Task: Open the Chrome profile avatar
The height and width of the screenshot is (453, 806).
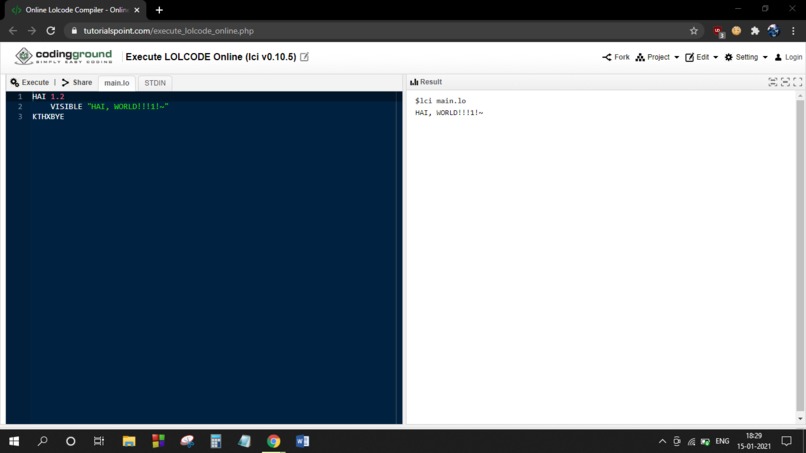Action: [x=773, y=31]
